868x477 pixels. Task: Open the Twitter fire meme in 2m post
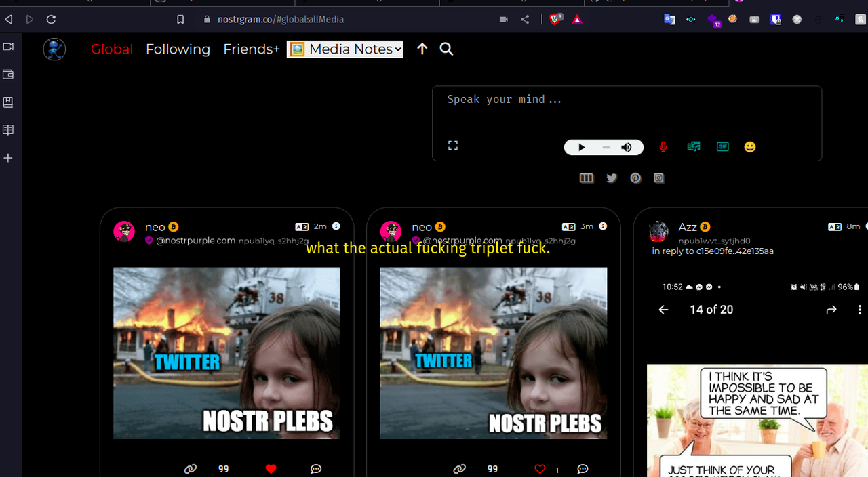[x=226, y=353]
